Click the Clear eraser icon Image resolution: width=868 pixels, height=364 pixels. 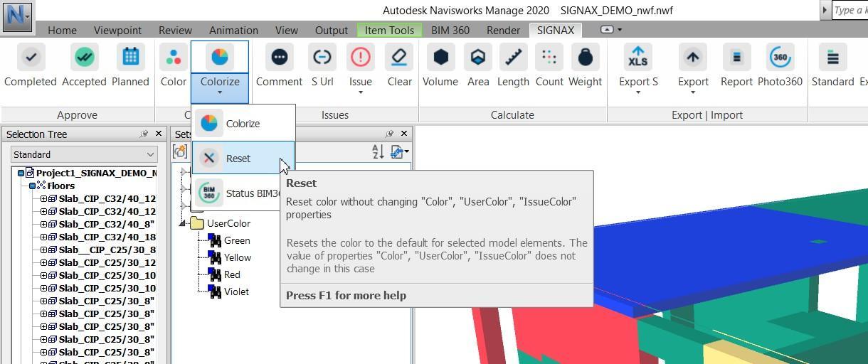pos(399,57)
